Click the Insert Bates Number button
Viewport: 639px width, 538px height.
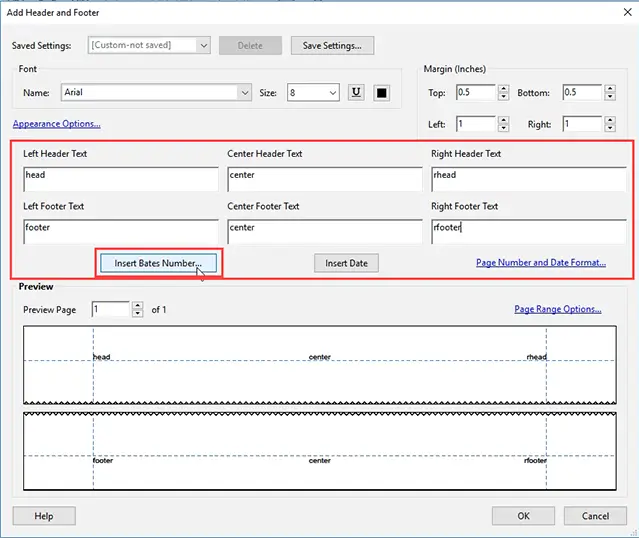tap(159, 263)
